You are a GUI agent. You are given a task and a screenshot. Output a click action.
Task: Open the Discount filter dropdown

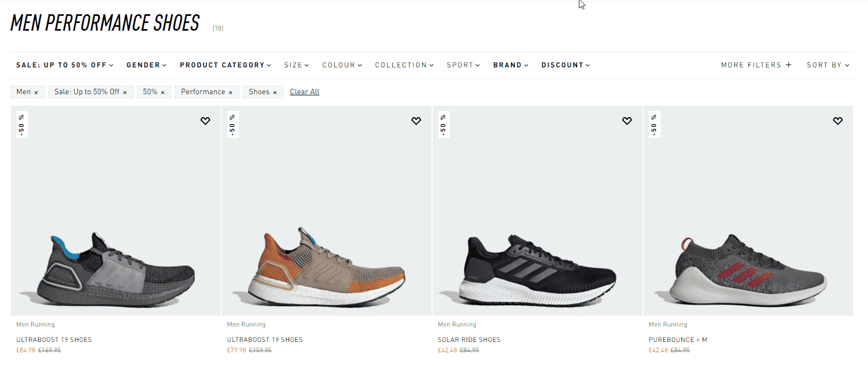[566, 65]
